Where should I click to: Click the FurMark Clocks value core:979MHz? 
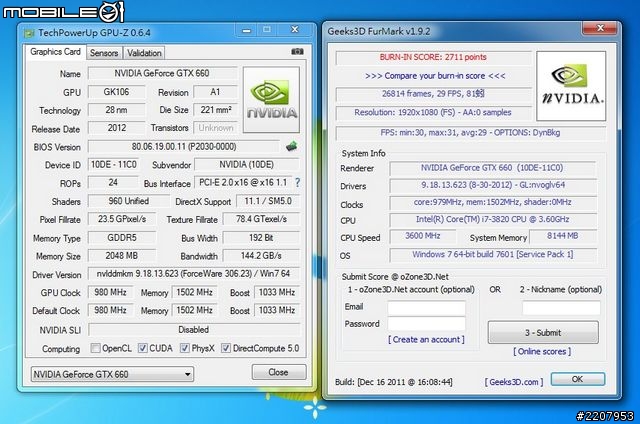(492, 202)
